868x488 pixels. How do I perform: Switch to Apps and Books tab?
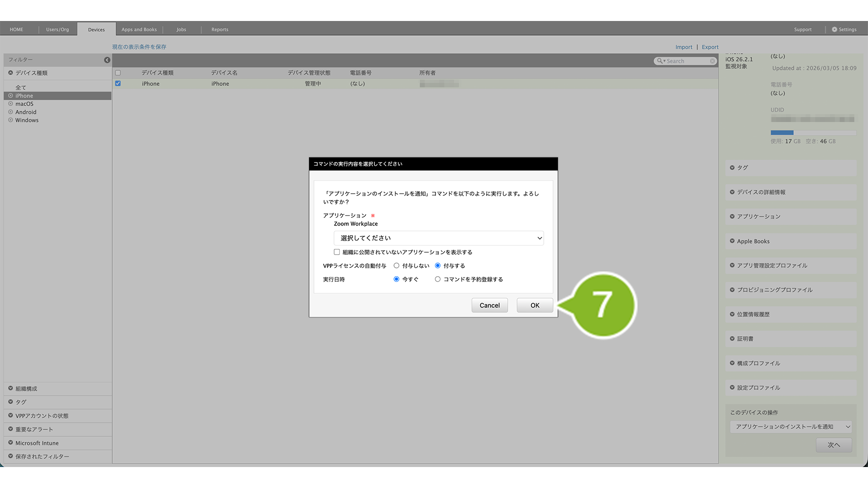tap(139, 30)
